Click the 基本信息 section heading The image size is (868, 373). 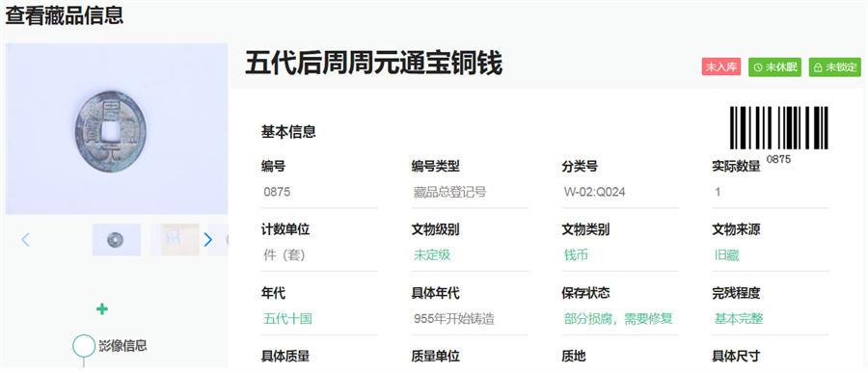[x=288, y=132]
